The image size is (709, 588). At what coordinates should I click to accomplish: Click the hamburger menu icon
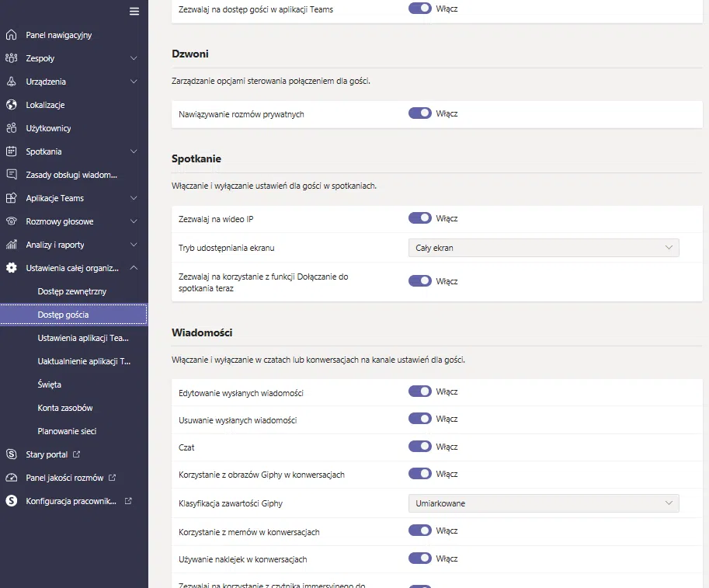(134, 11)
